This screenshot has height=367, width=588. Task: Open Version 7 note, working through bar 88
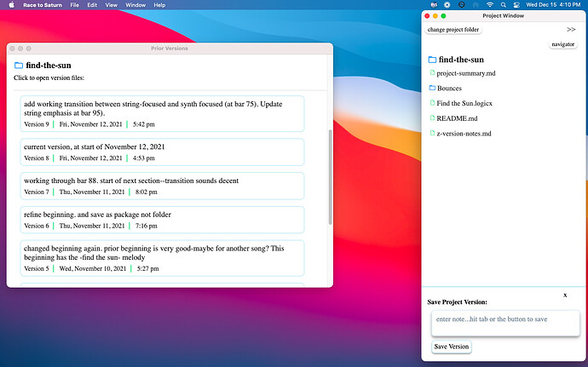pyautogui.click(x=131, y=181)
